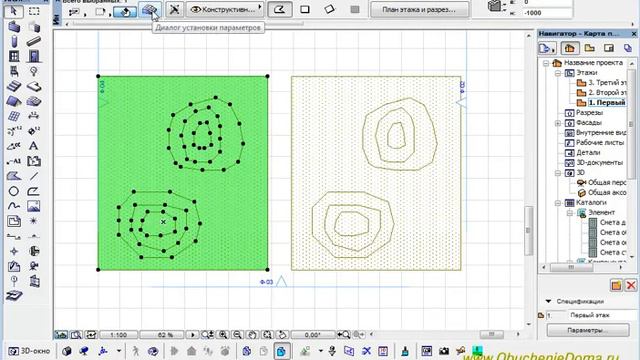Choose the Beam tool in toolbox
Viewport: 640px width, 360px height.
tap(34, 41)
